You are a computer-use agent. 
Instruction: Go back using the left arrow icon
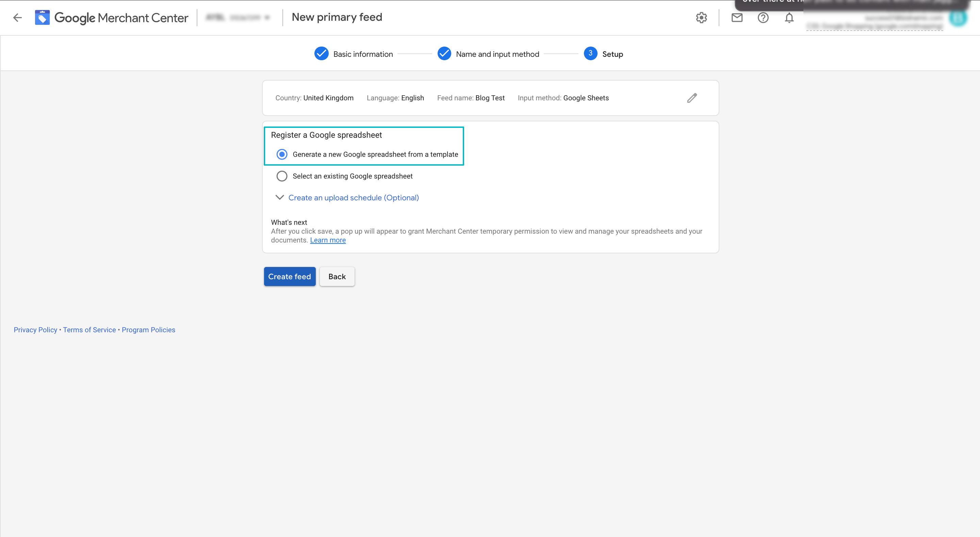pos(17,17)
